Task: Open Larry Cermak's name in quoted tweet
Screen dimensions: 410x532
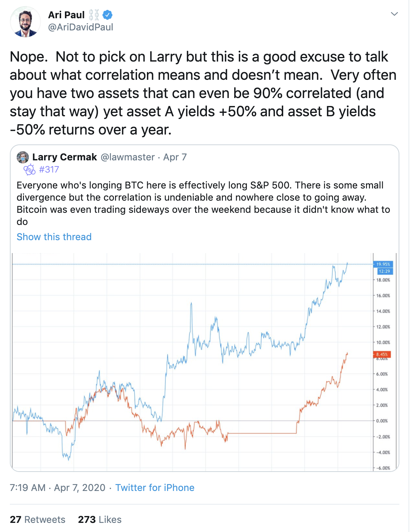Action: [65, 157]
